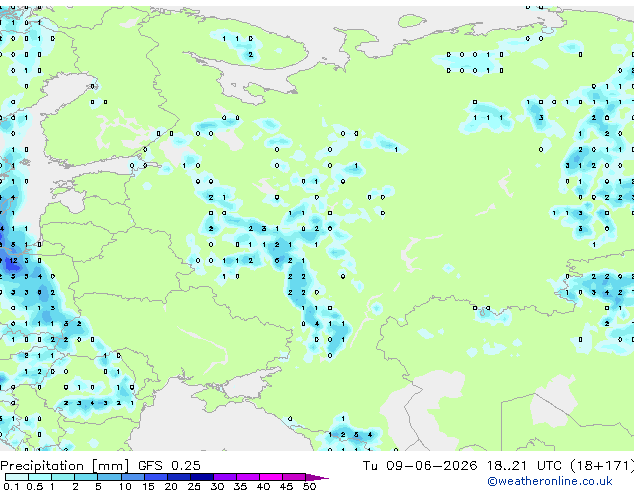Click the legend label '40'
This screenshot has height=490, width=634.
[263, 486]
